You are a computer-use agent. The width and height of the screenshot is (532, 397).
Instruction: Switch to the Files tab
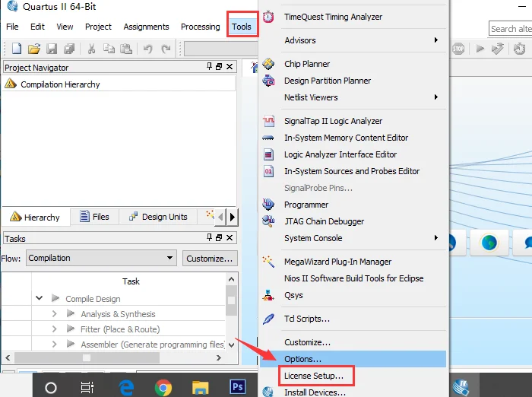pos(94,217)
